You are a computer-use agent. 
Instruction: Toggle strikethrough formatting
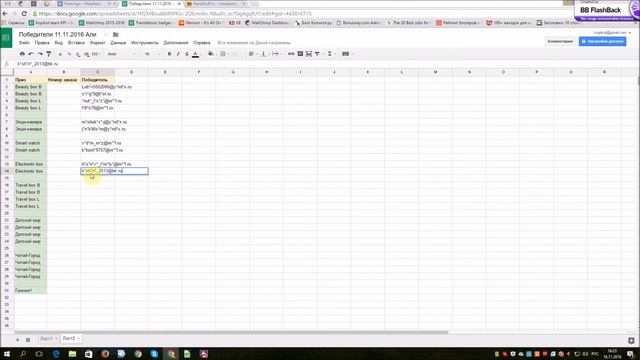pyautogui.click(x=187, y=54)
